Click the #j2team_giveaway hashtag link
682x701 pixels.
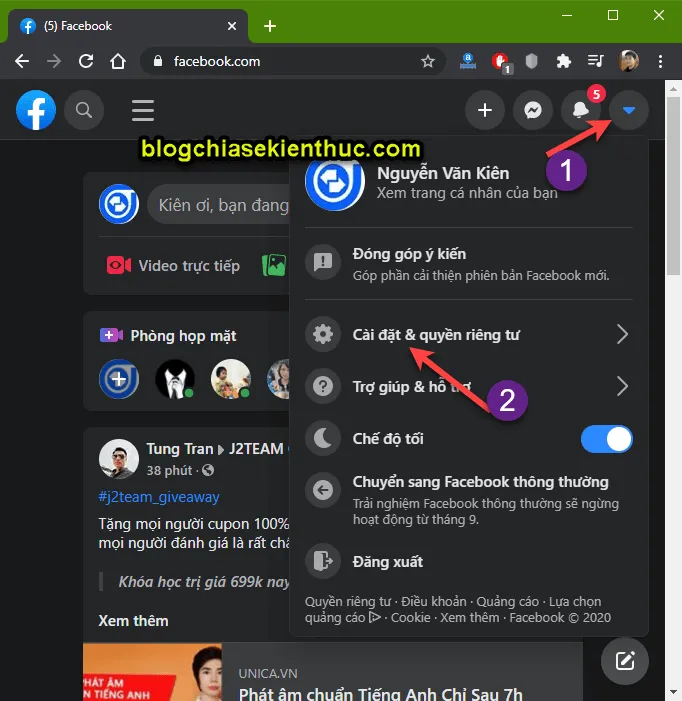click(x=159, y=497)
